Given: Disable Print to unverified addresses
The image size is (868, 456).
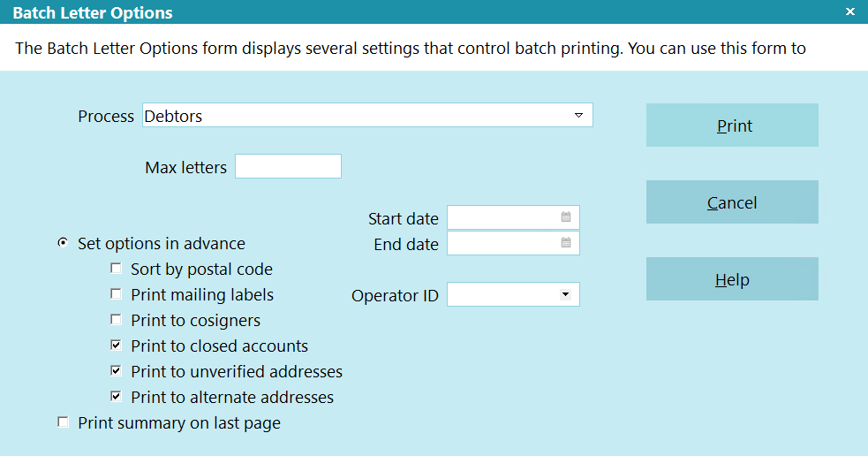Looking at the screenshot, I should point(116,371).
